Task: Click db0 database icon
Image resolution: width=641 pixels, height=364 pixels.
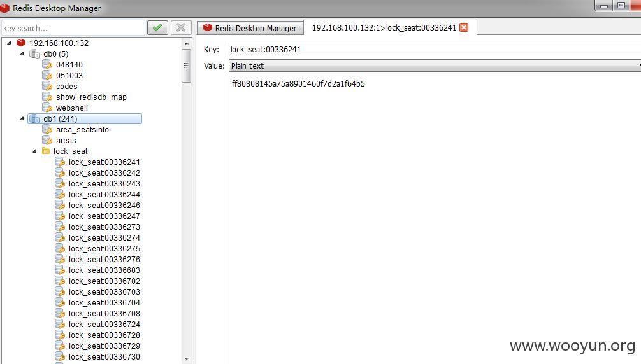Action: (x=35, y=54)
